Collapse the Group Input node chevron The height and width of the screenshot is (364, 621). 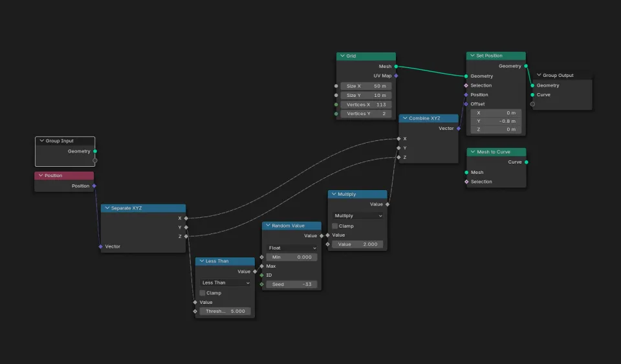(x=41, y=140)
